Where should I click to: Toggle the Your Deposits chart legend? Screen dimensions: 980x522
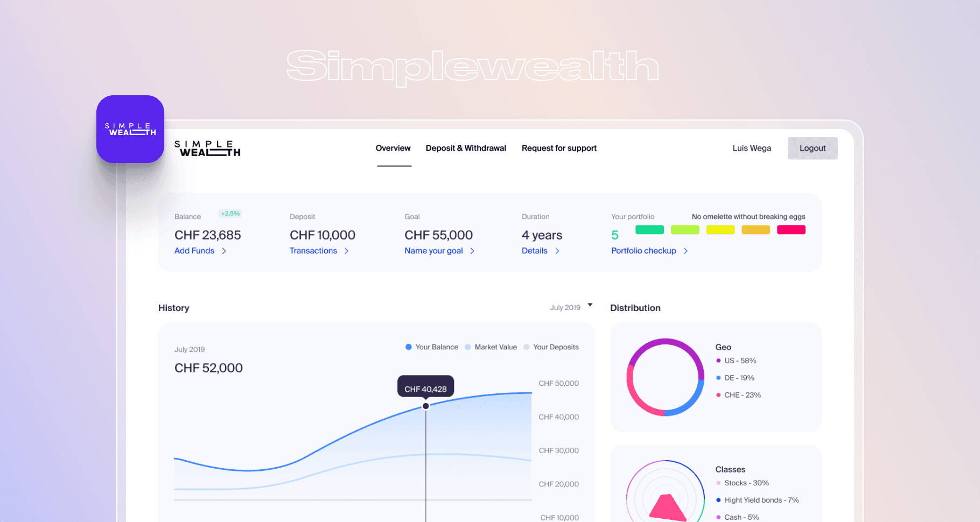tap(551, 347)
